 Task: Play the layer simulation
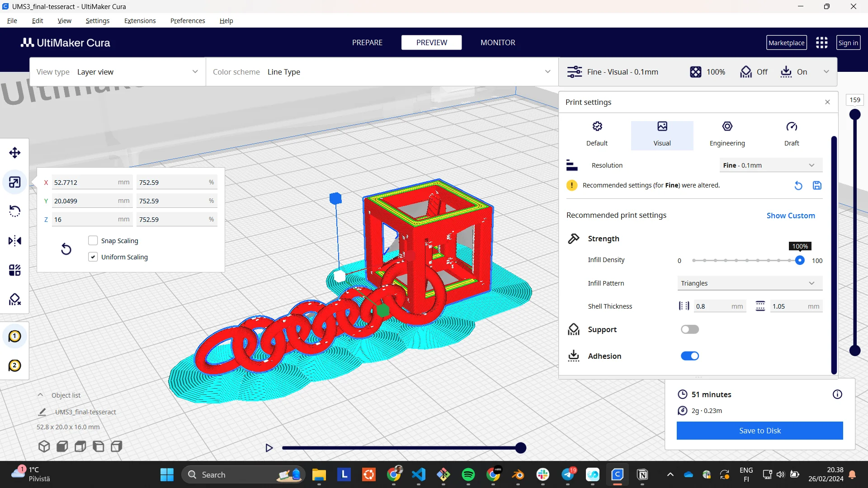point(269,448)
